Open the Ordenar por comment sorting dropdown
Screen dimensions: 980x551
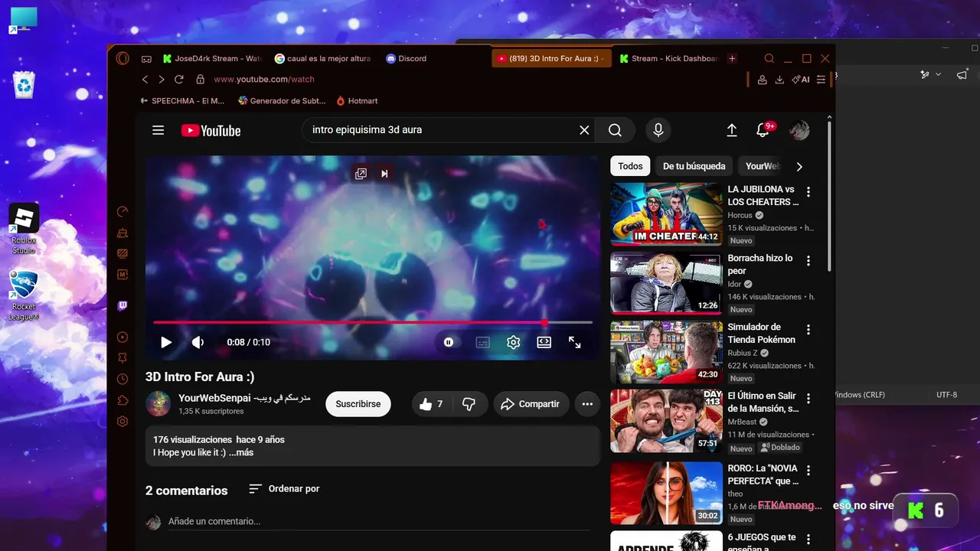[284, 489]
